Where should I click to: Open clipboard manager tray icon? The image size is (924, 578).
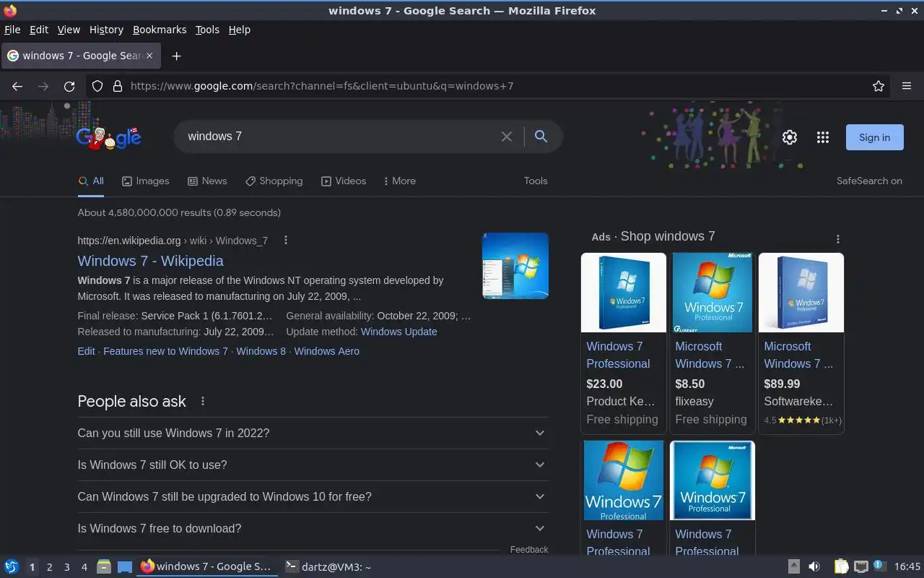point(841,566)
